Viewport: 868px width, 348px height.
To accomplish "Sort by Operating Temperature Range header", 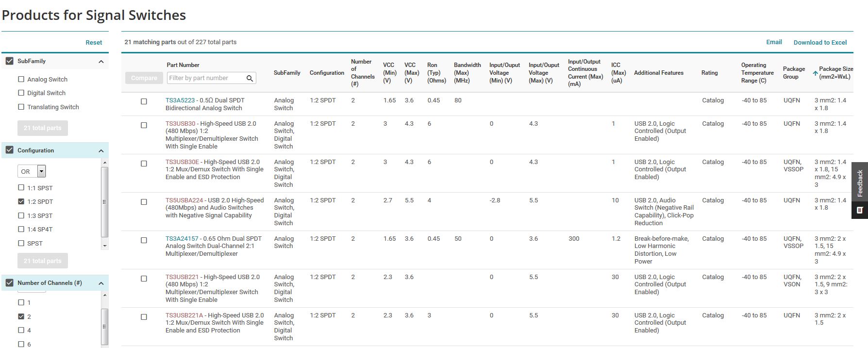I will pos(757,73).
